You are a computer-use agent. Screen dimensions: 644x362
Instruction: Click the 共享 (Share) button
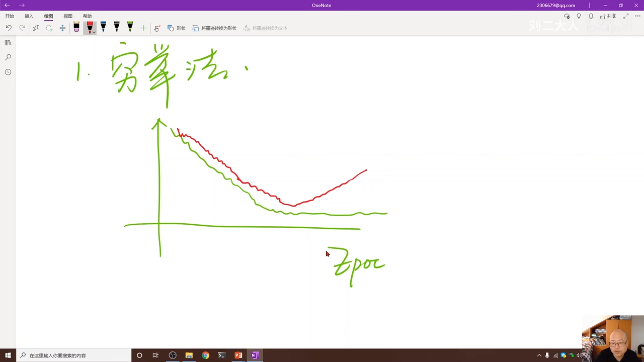(x=608, y=16)
